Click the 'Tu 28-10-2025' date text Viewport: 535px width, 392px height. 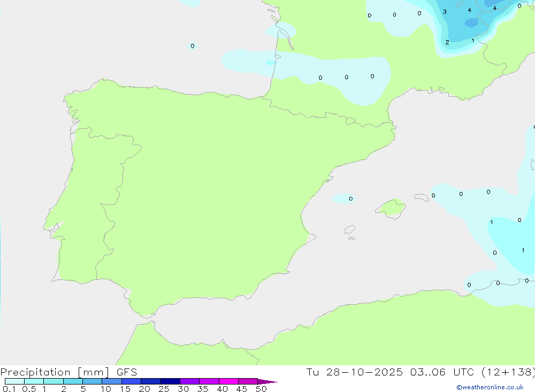(x=355, y=372)
